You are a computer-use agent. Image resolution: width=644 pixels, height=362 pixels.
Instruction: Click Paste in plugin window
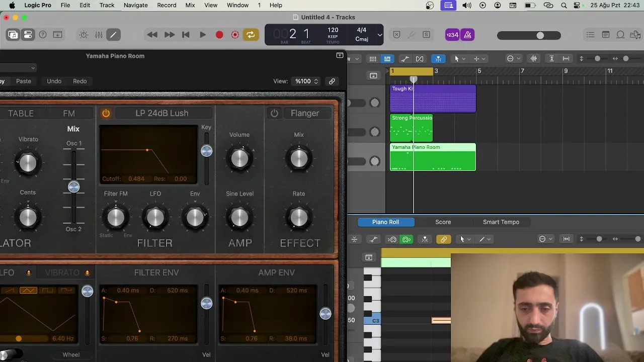24,81
